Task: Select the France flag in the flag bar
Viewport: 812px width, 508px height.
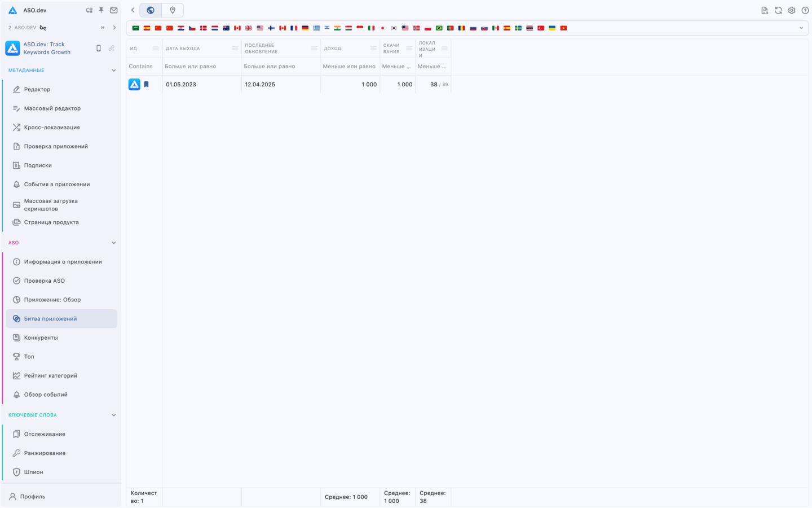Action: point(294,27)
